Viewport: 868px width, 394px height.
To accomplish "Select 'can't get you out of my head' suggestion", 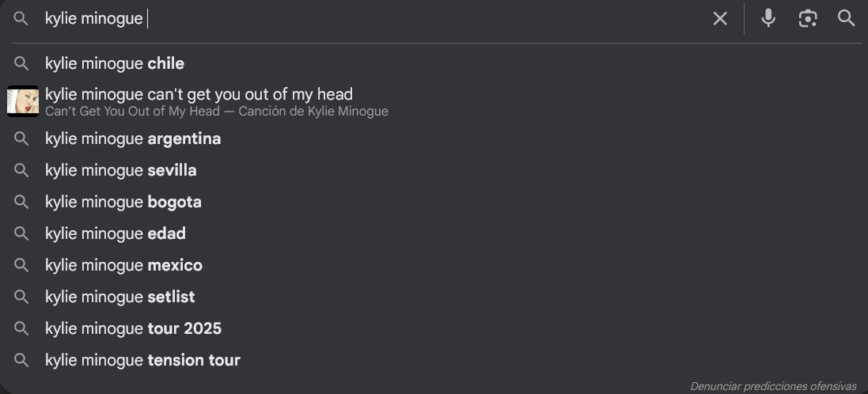I will point(434,101).
